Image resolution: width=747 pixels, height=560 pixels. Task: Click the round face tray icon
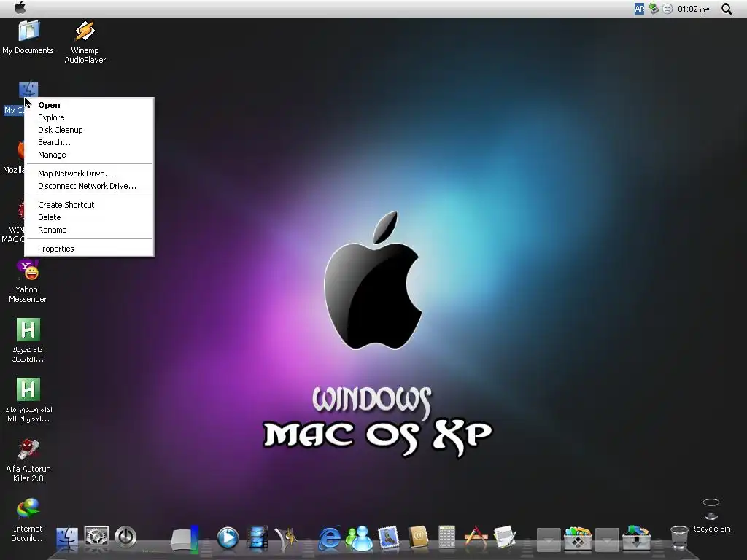click(668, 9)
